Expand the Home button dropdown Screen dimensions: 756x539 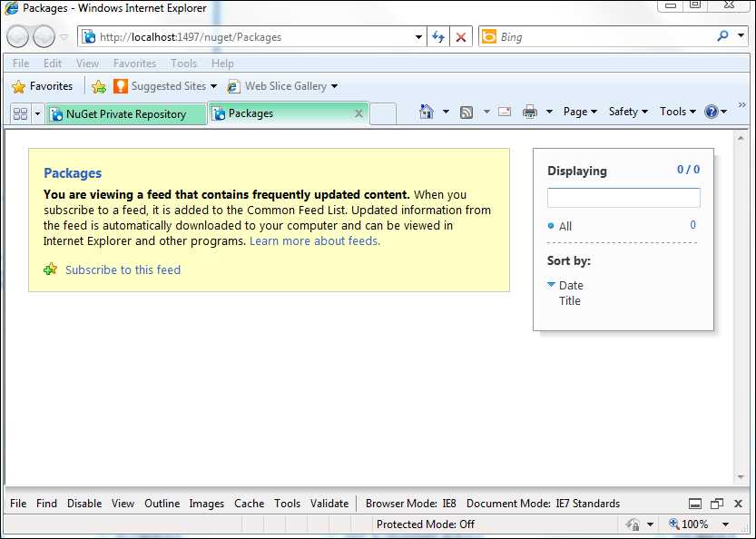(446, 112)
